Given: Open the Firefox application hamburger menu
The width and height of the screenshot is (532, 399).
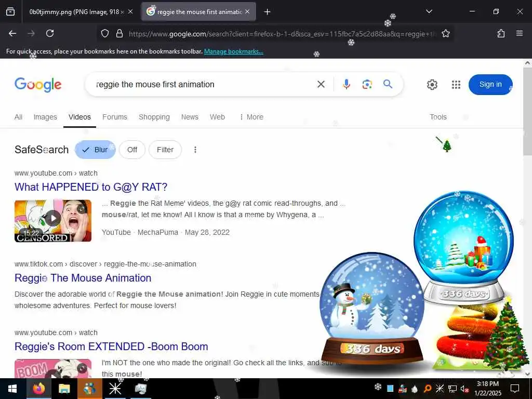Looking at the screenshot, I should [519, 33].
